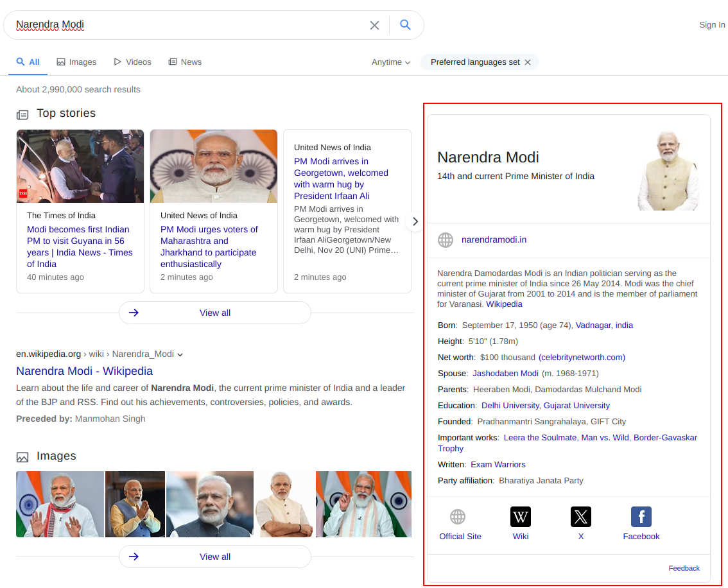Open first image result with raised hands

pos(60,505)
